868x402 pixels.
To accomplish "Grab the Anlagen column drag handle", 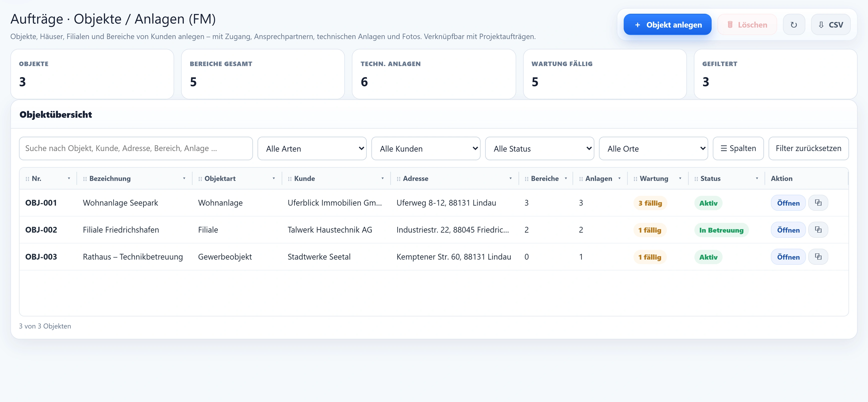I will pyautogui.click(x=581, y=179).
